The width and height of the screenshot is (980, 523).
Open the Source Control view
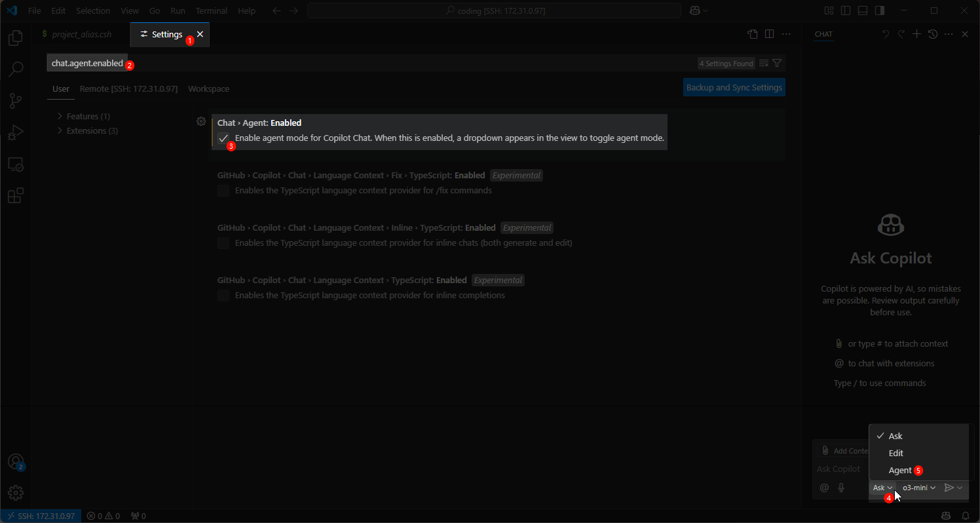tap(16, 101)
